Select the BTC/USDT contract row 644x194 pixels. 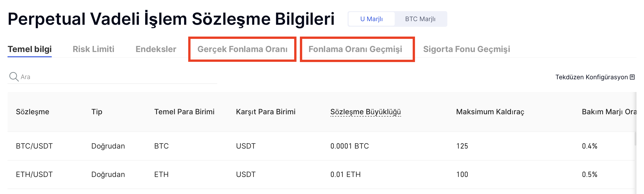tap(34, 146)
